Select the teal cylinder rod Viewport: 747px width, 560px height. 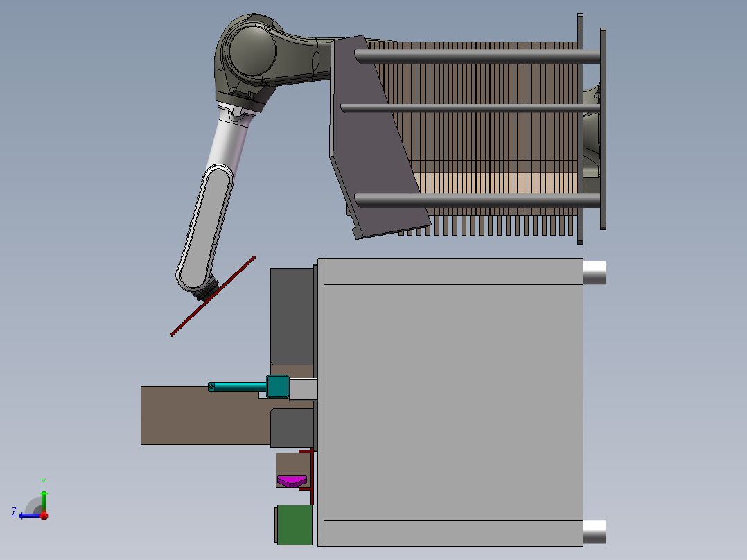(x=237, y=386)
